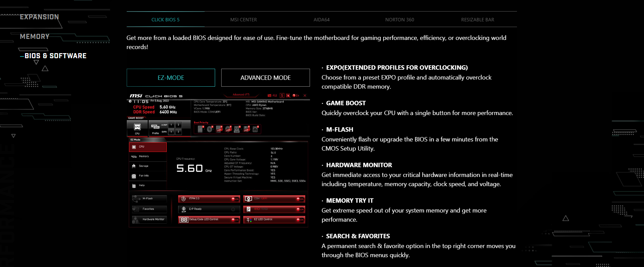The width and height of the screenshot is (644, 267).
Task: Click the memory Profile module icon
Action: point(155,127)
